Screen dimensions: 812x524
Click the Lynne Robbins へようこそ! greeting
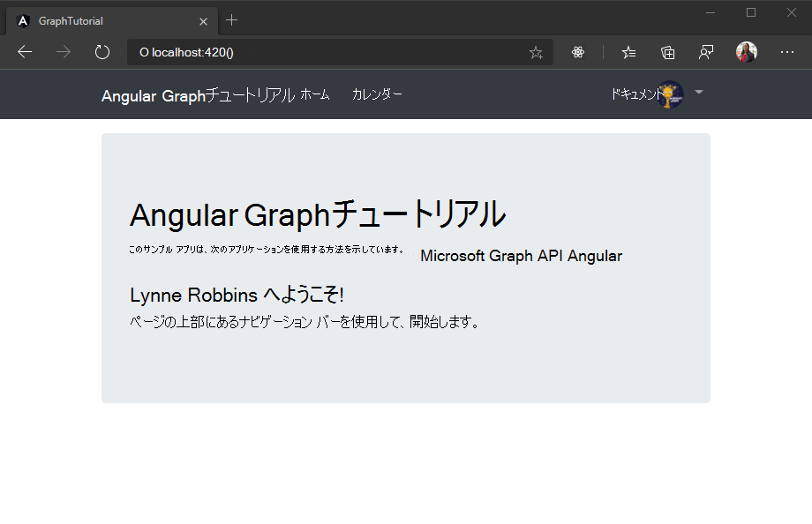[x=237, y=295]
